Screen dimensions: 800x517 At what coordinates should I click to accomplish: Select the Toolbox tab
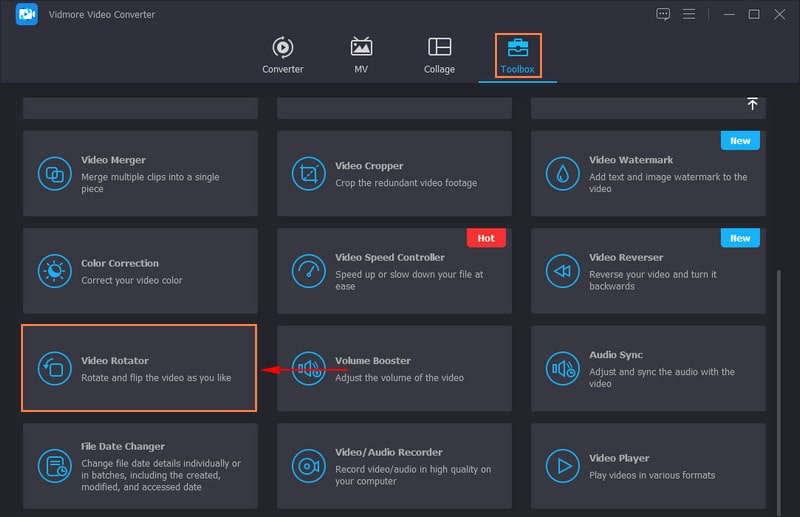(518, 56)
